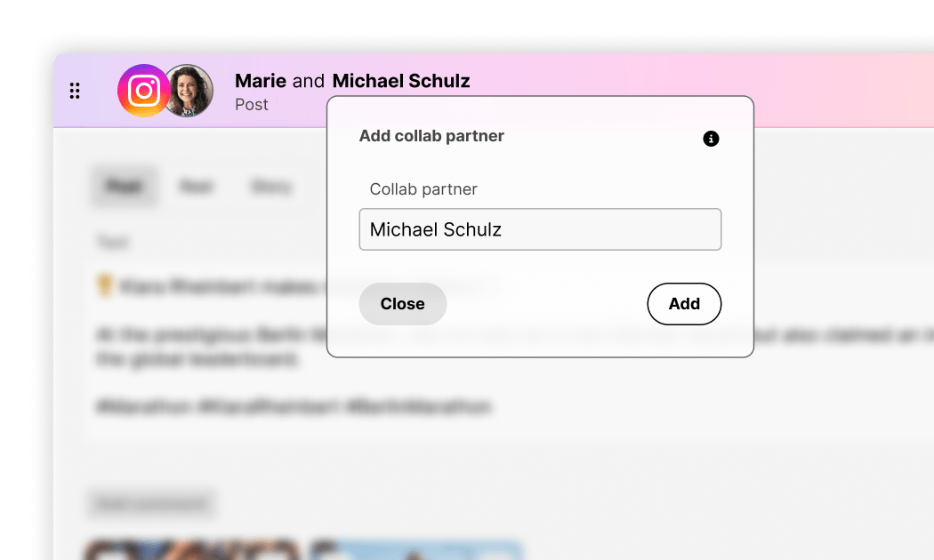Click the Add comment button
This screenshot has width=934, height=560.
tap(150, 503)
